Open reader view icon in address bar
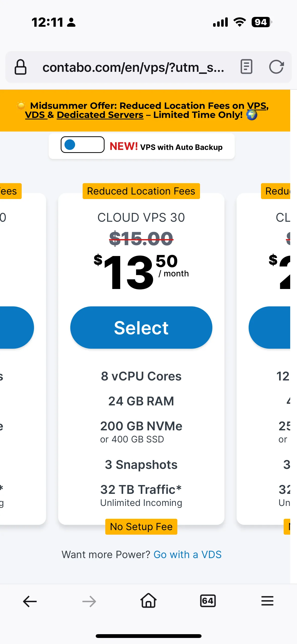This screenshot has width=297, height=644. (x=246, y=67)
